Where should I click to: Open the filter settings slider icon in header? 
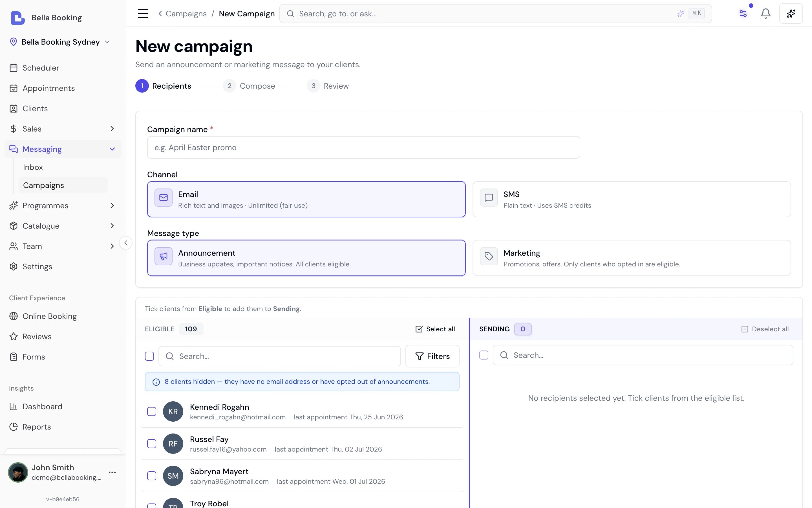pyautogui.click(x=743, y=14)
